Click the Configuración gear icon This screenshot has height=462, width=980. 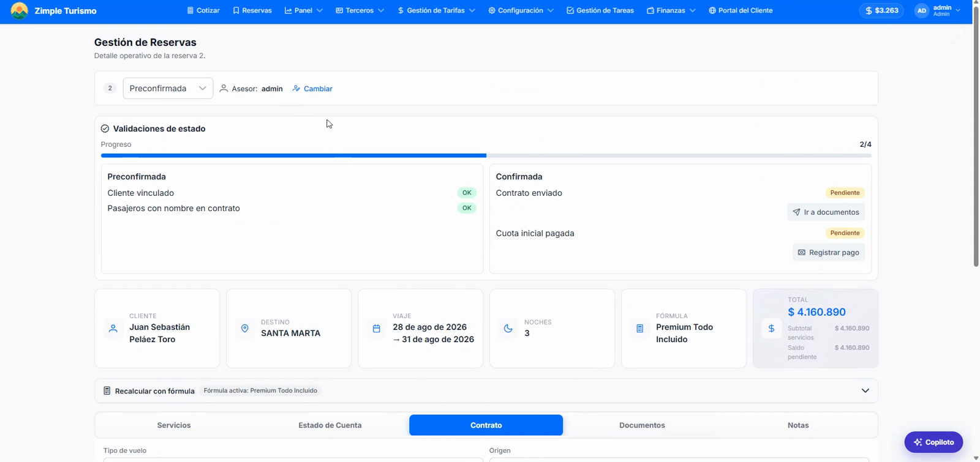(492, 10)
